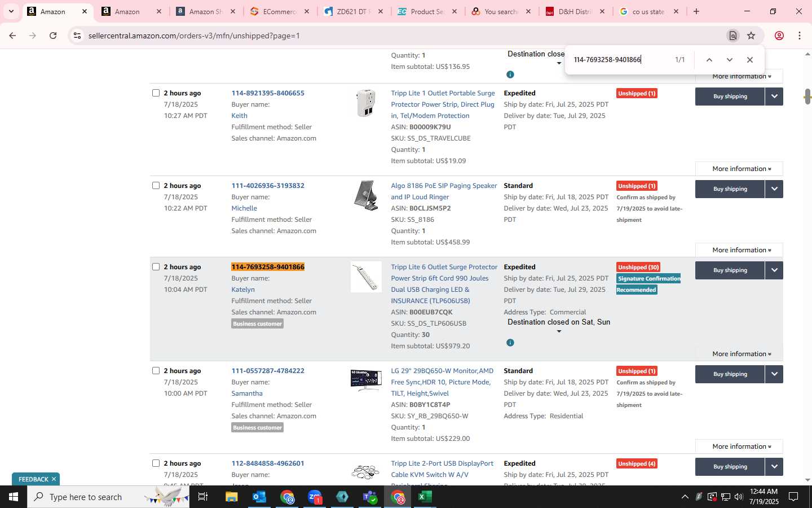Screen dimensions: 812x508
Task: Open order link 114-7693258-9401866
Action: click(x=268, y=267)
